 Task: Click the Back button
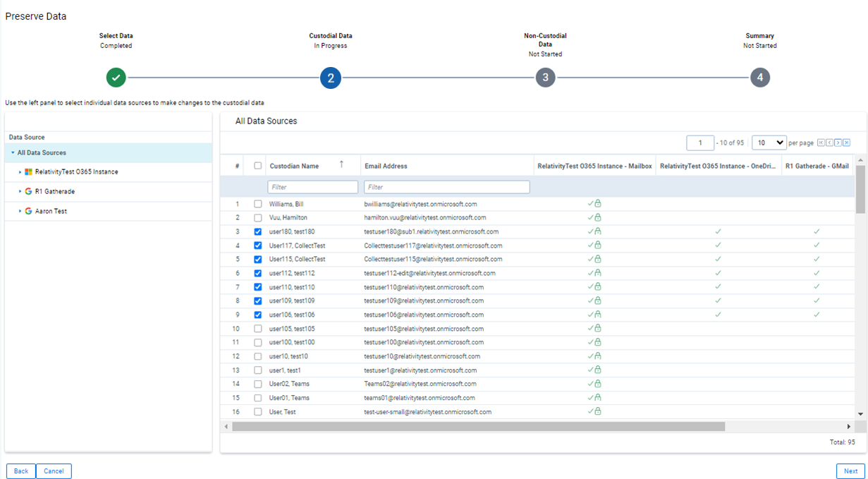(21, 471)
